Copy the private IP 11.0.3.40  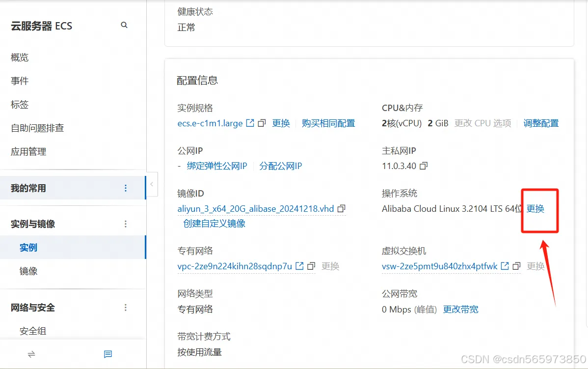(x=424, y=166)
